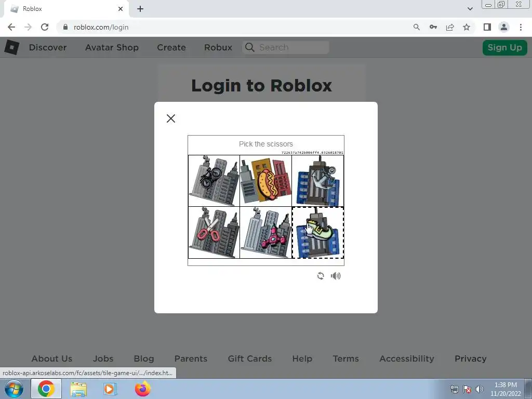The height and width of the screenshot is (399, 532).
Task: Go back in browser history
Action: (11, 27)
